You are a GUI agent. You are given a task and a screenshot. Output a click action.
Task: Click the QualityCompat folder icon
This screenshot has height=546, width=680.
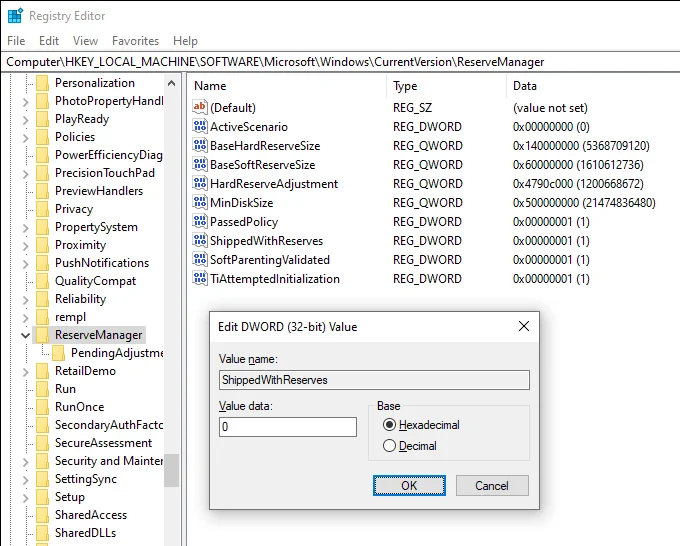42,281
